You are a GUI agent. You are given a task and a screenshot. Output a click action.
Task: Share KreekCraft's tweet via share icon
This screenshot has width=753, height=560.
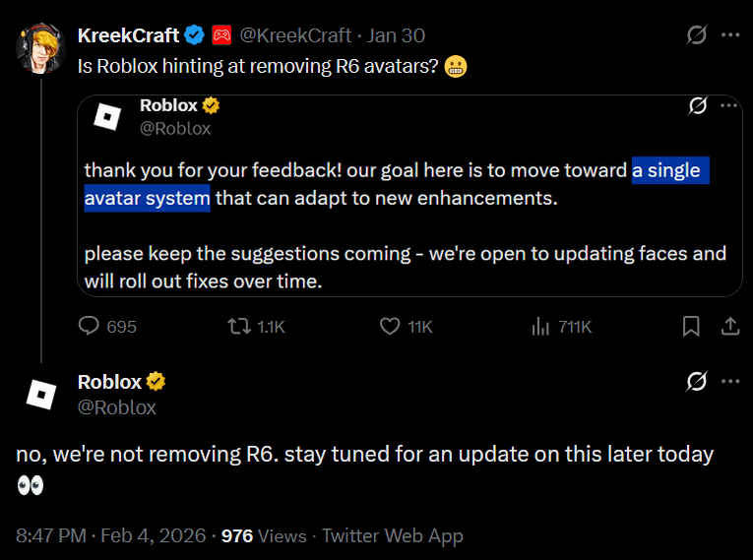730,326
